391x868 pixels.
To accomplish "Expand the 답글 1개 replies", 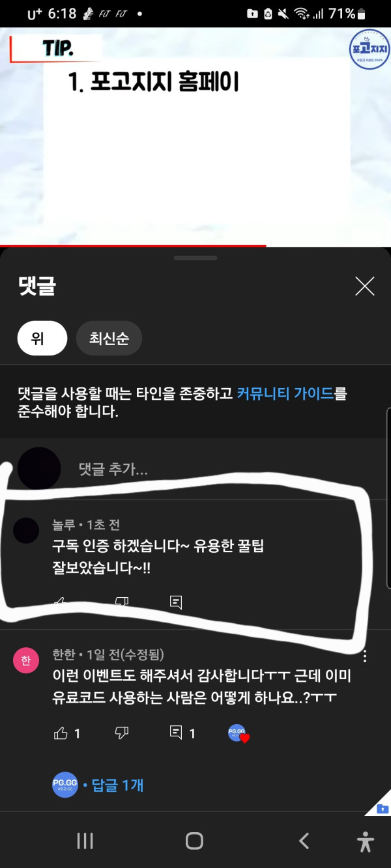I will tap(117, 785).
